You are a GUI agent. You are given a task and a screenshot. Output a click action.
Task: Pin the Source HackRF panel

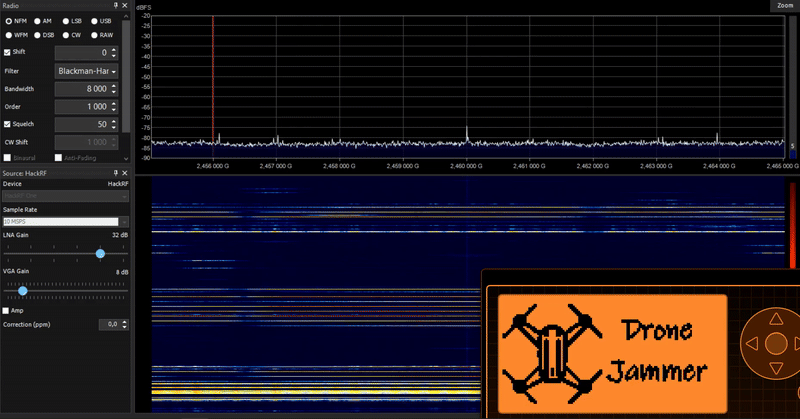tap(116, 173)
